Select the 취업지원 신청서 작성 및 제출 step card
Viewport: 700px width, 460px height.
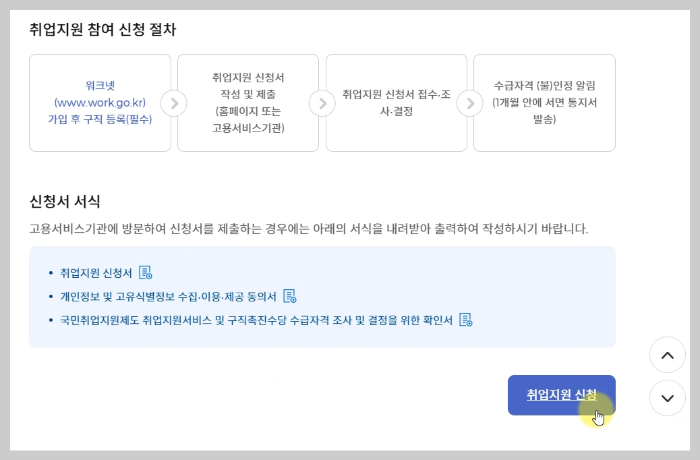pyautogui.click(x=248, y=103)
